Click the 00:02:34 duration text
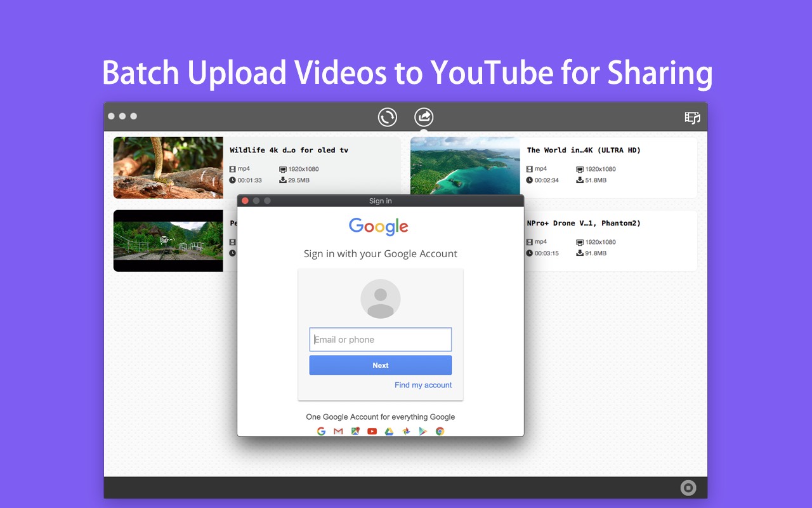Viewport: 812px width, 508px height. coord(547,180)
